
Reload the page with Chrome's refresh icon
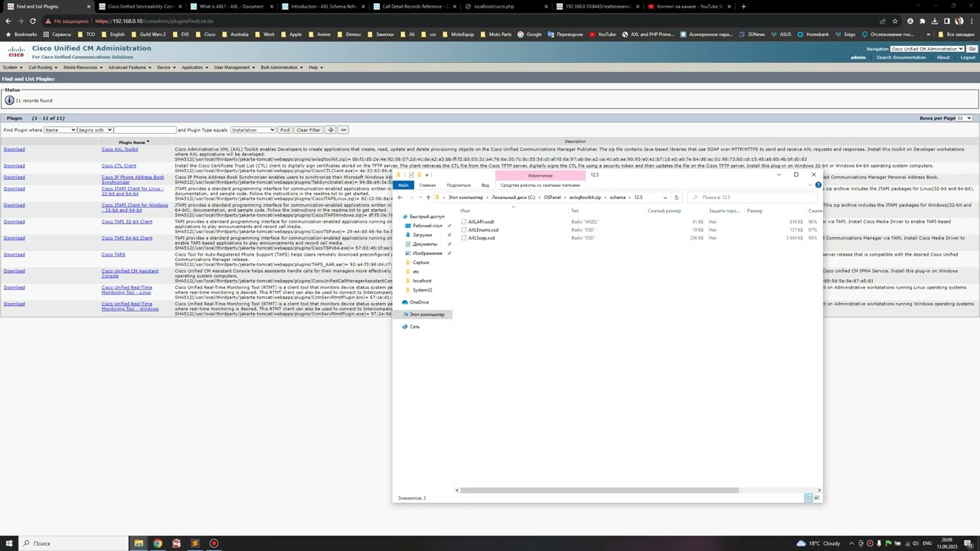33,21
